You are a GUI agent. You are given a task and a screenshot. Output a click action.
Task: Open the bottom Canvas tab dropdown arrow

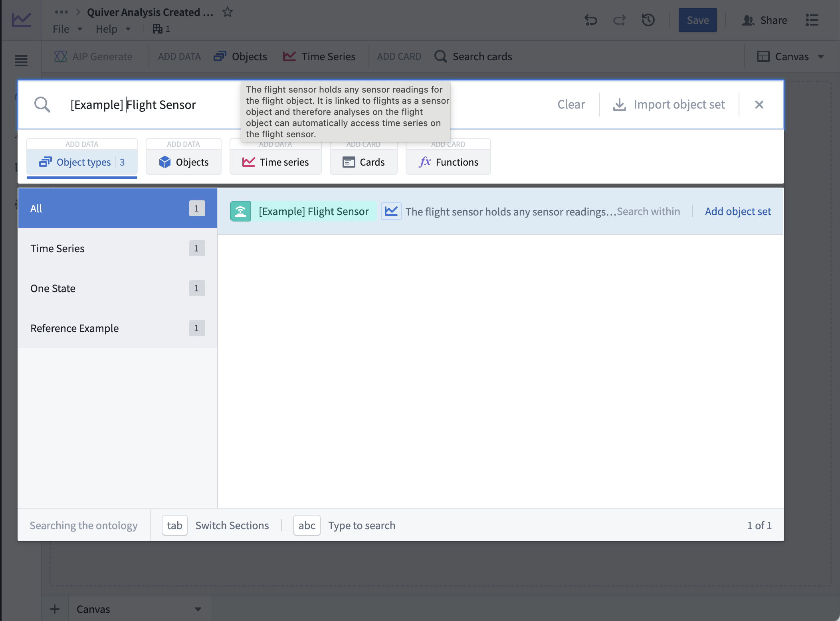(198, 609)
